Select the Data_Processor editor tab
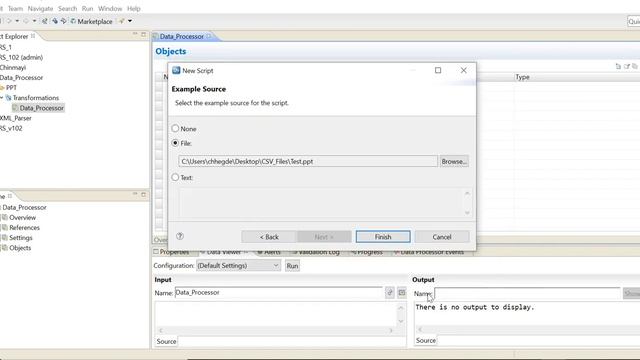The height and width of the screenshot is (360, 640). (181, 36)
